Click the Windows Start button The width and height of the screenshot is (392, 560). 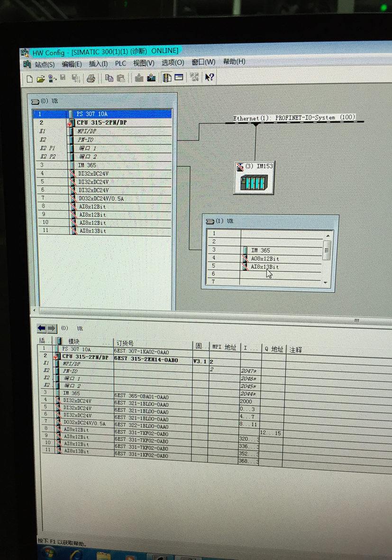(x=49, y=553)
